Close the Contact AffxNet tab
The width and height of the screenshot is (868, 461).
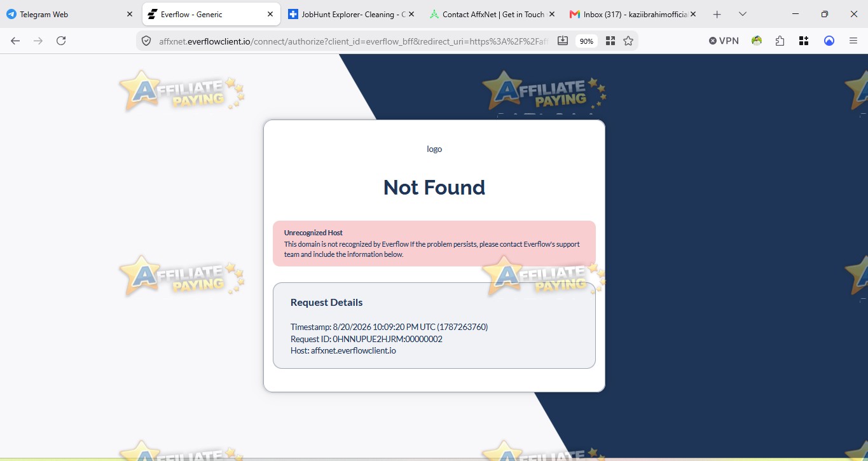click(x=551, y=14)
